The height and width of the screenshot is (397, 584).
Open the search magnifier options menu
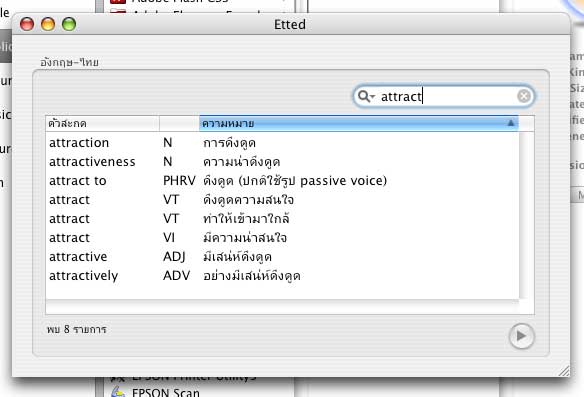[x=366, y=97]
